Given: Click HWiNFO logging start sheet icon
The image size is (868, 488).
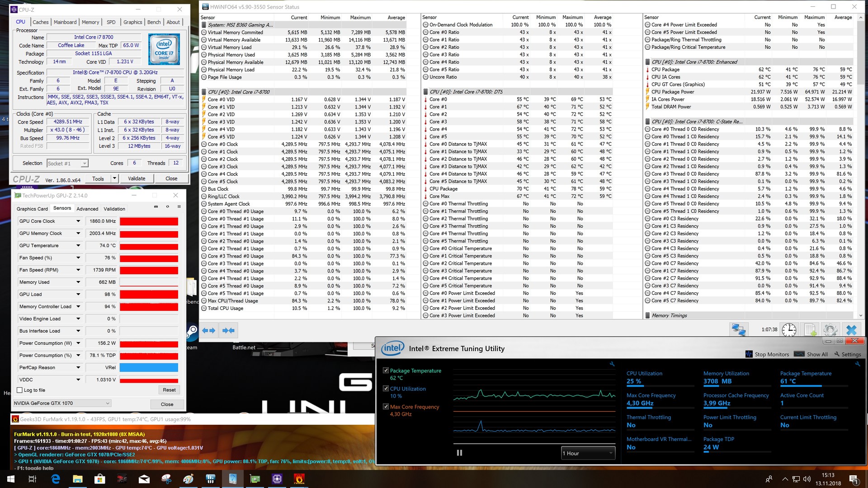Looking at the screenshot, I should tap(810, 330).
